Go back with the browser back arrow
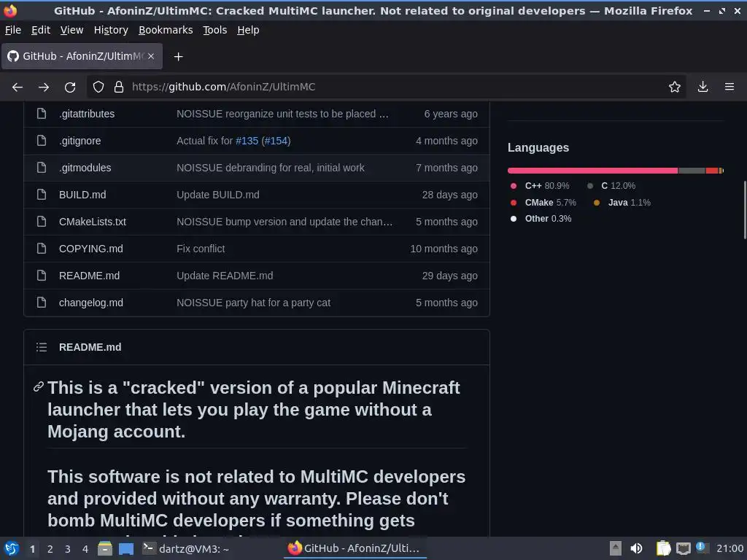747x560 pixels. 18,87
